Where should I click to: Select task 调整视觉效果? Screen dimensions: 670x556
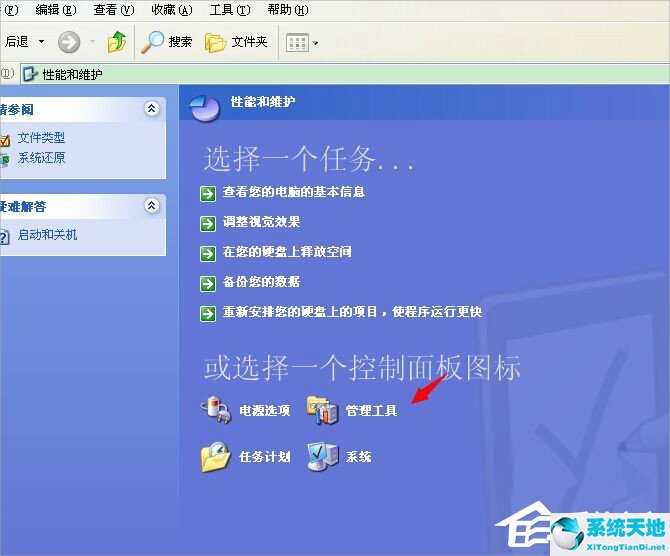(262, 221)
